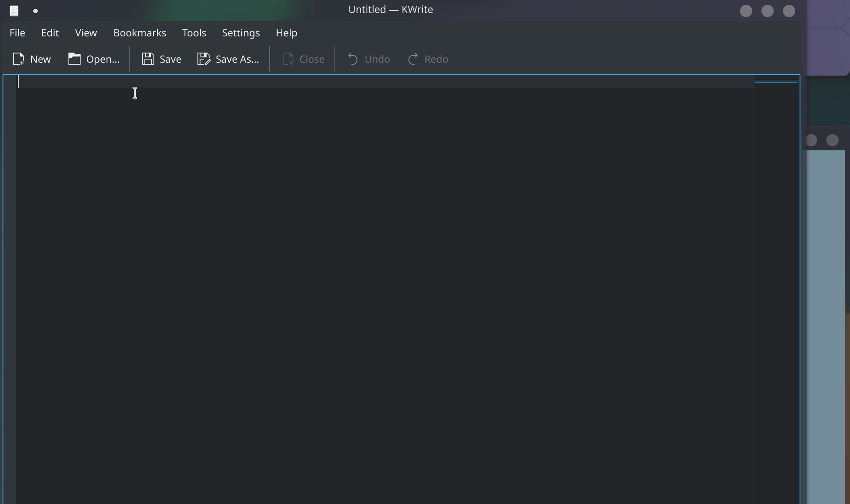
Task: Click the Save floppy disk icon
Action: coord(148,59)
